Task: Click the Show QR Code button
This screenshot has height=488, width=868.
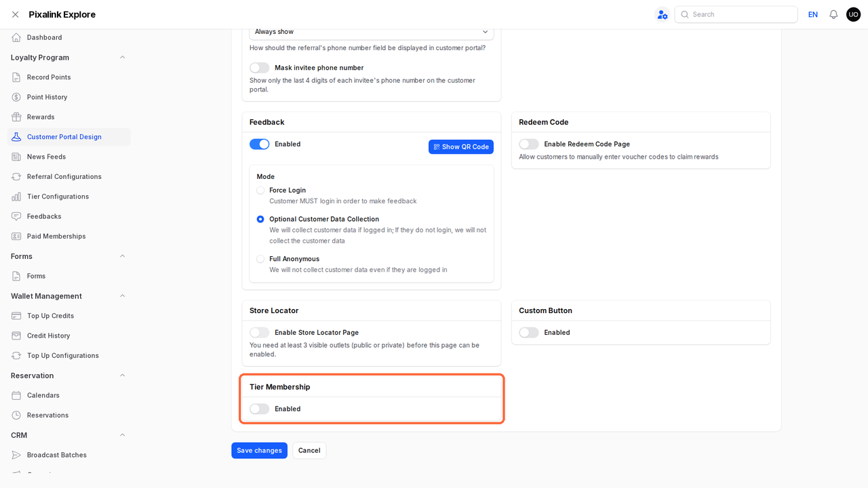Action: coord(461,147)
